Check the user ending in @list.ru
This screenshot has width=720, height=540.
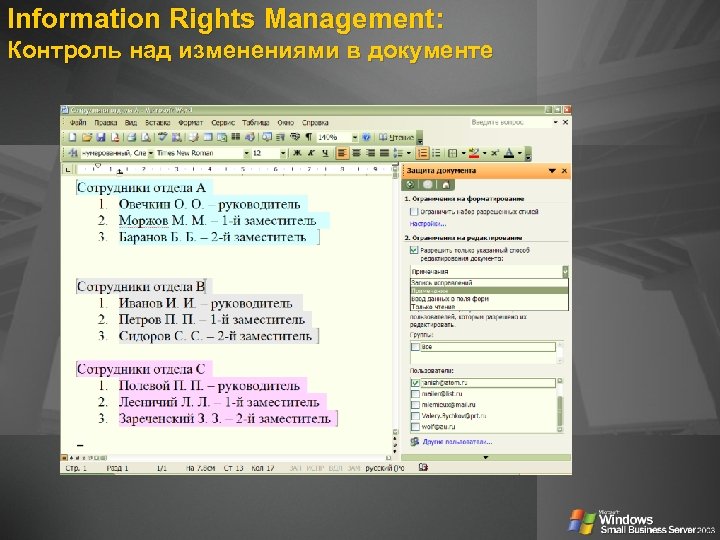point(415,394)
